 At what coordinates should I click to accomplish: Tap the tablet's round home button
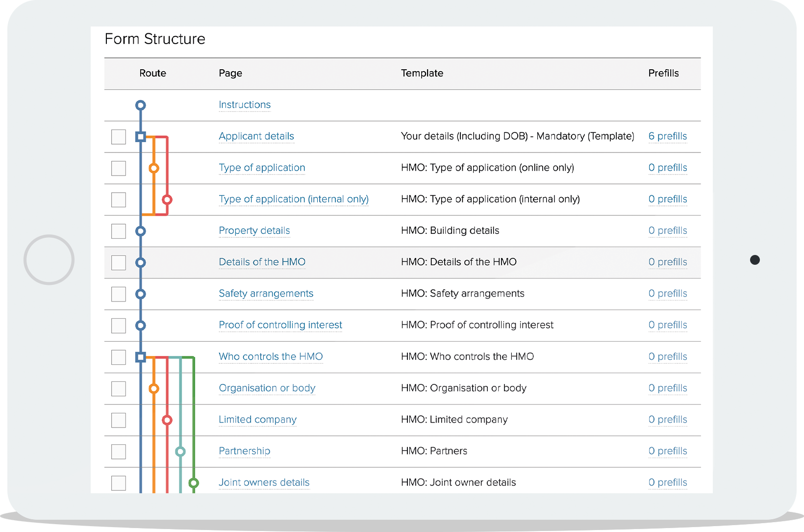tap(49, 260)
